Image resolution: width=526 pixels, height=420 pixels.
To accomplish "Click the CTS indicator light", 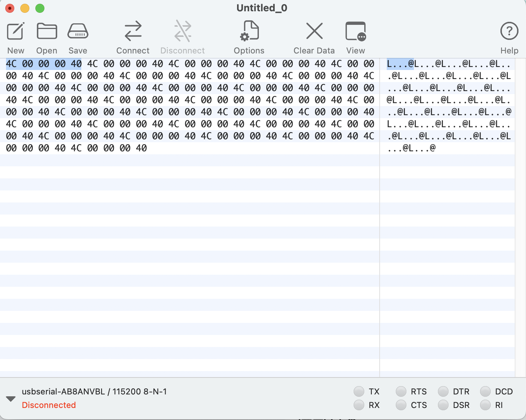I will pos(401,405).
